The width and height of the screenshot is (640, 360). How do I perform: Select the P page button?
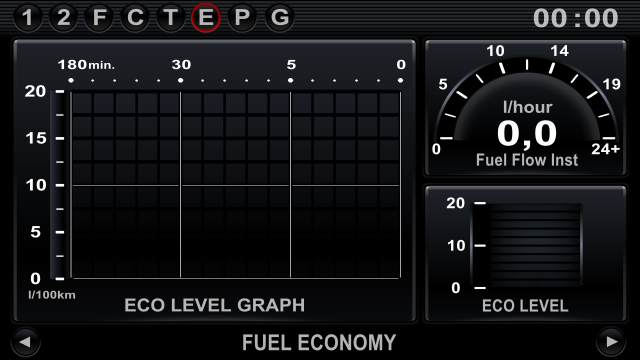pos(242,18)
